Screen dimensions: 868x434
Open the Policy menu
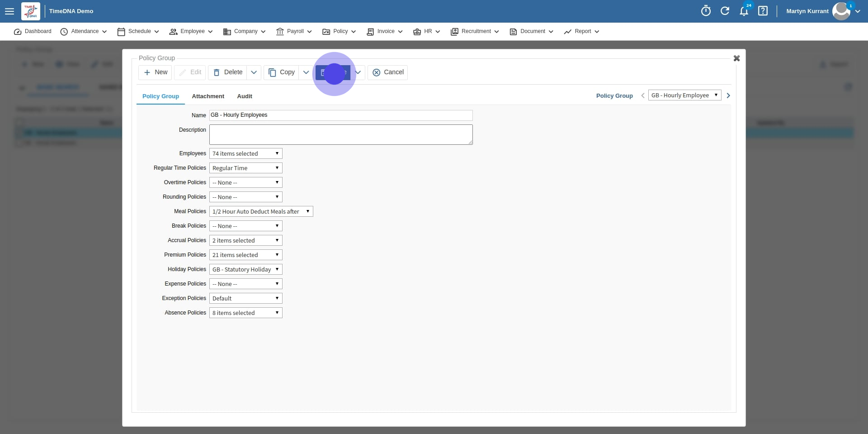pyautogui.click(x=339, y=31)
